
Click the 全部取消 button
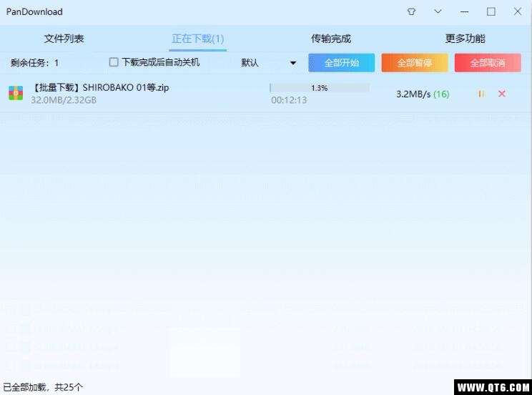coord(488,62)
